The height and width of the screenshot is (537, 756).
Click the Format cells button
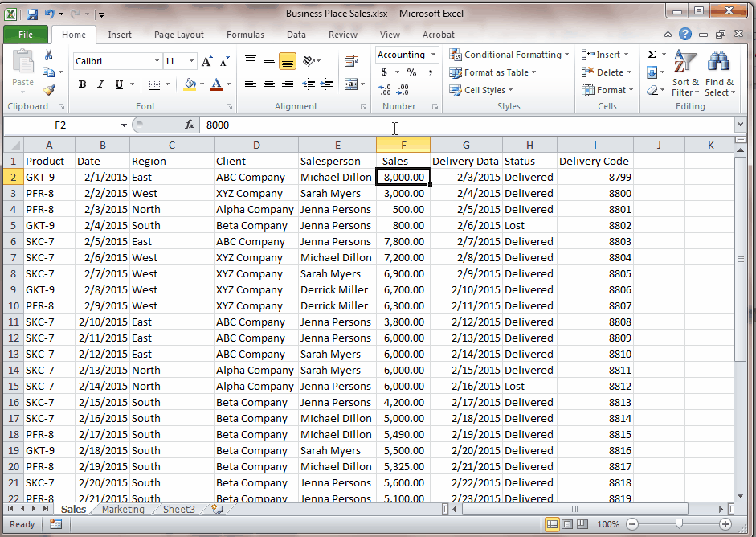607,90
